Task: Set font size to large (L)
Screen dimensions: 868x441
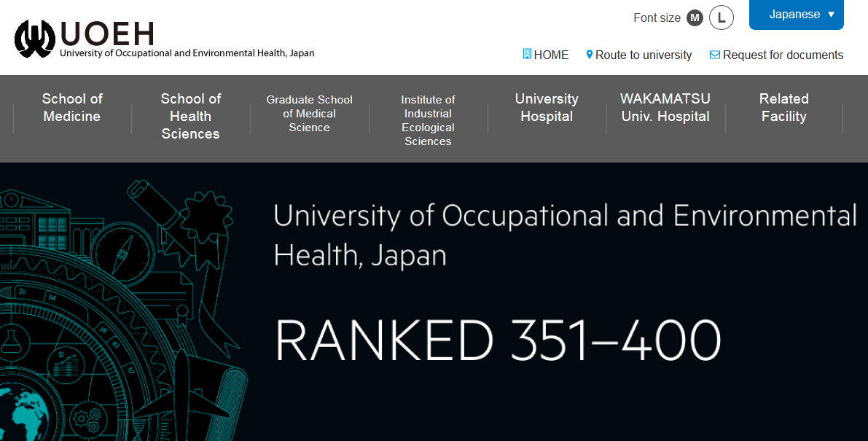Action: coord(722,17)
